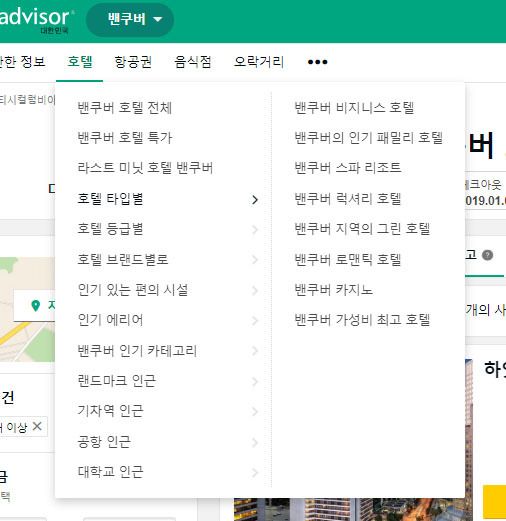The image size is (506, 521).
Task: Expand the 인기 에리어 chevron
Action: coord(255,321)
